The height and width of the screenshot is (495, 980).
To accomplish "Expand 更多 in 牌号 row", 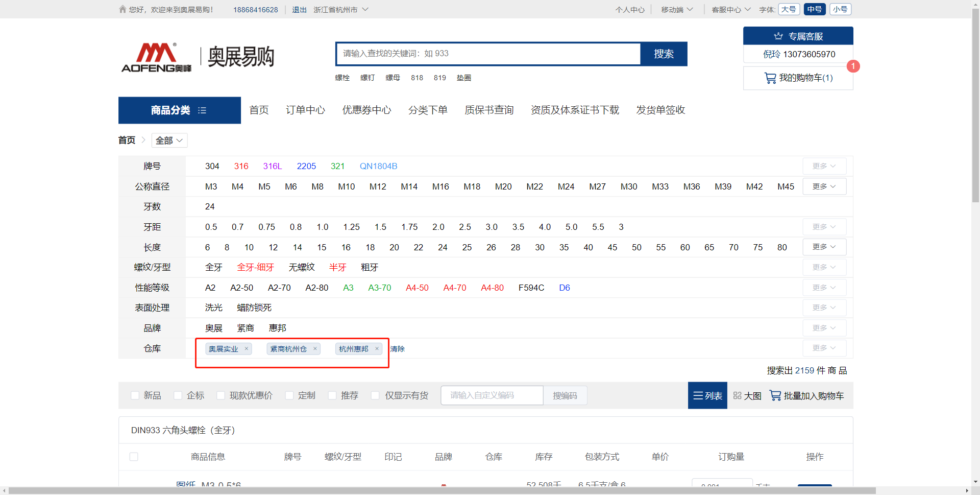I will pos(824,166).
